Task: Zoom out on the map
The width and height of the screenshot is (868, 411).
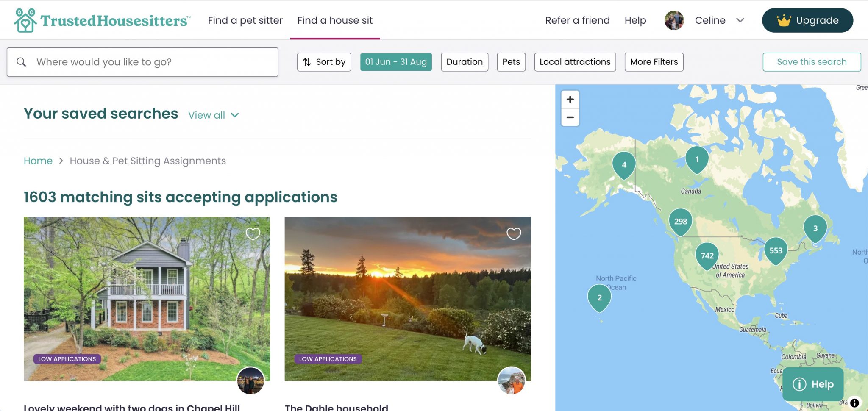Action: pos(570,117)
